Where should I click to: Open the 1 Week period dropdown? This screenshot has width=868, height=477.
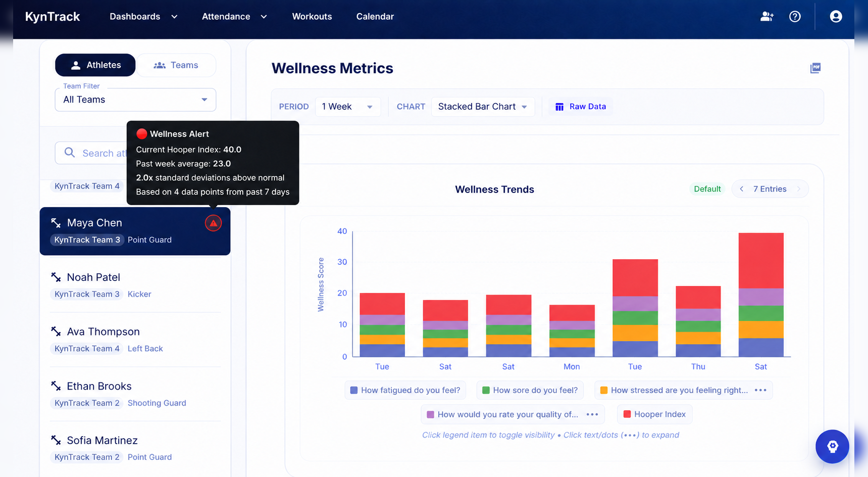pyautogui.click(x=348, y=107)
